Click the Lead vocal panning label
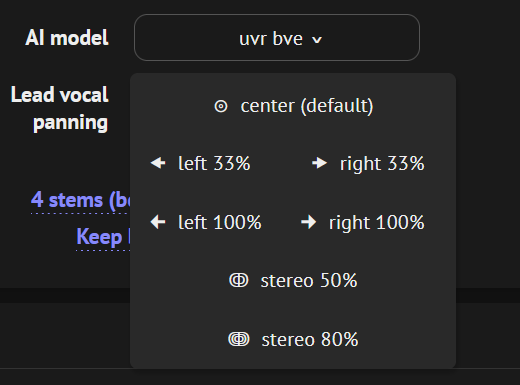The image size is (520, 385). click(x=60, y=109)
